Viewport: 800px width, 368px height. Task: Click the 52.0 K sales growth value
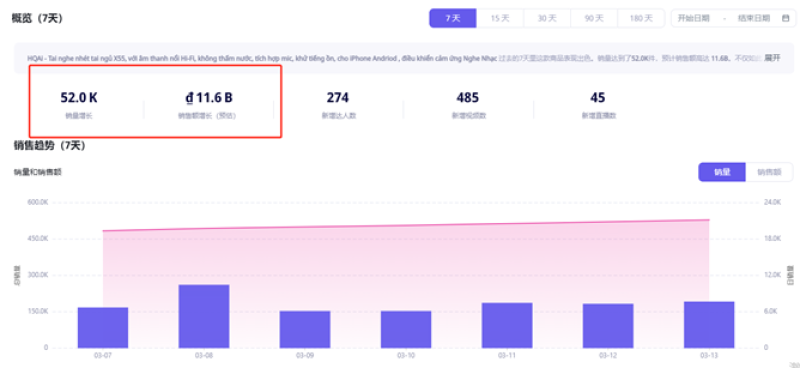[x=79, y=97]
